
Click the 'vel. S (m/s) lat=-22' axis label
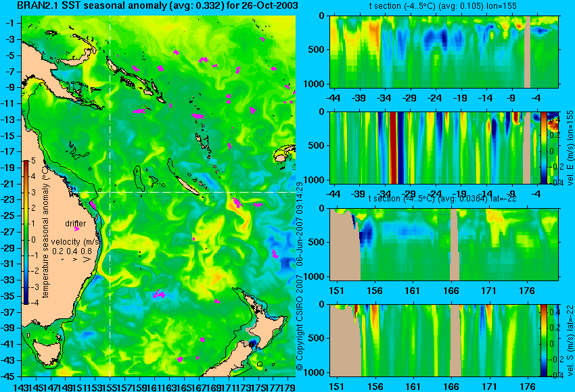click(x=570, y=341)
